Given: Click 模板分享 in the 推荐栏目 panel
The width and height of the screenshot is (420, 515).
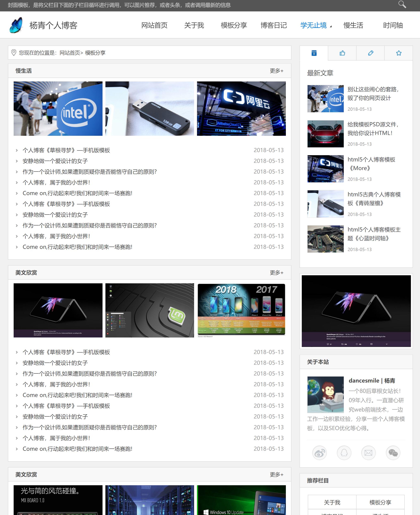Looking at the screenshot, I should [x=380, y=502].
